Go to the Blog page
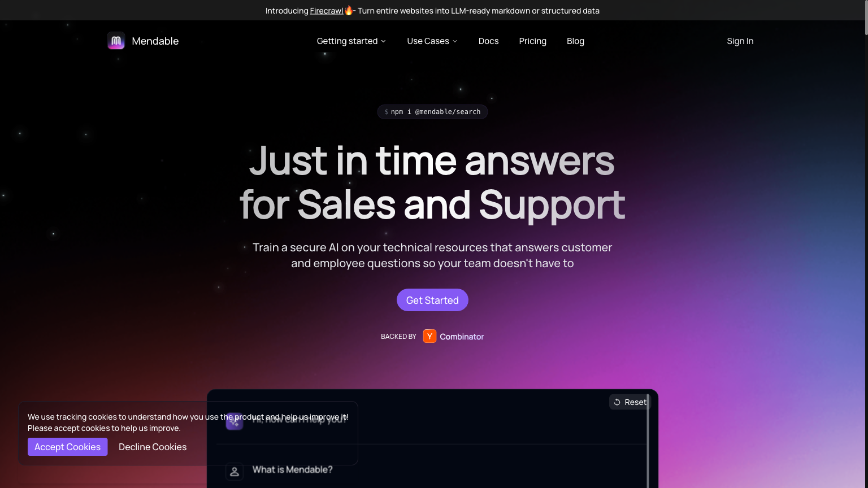The width and height of the screenshot is (868, 488). (x=575, y=41)
